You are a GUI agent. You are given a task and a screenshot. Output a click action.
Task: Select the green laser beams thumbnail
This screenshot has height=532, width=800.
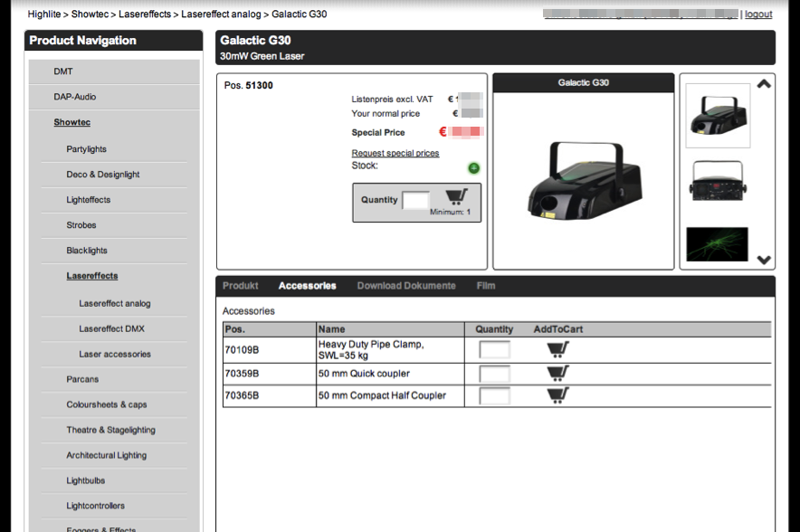718,243
